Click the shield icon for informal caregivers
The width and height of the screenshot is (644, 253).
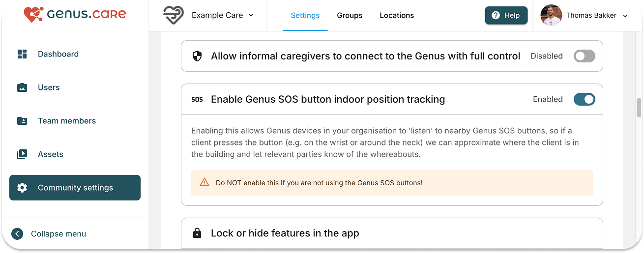pos(197,56)
